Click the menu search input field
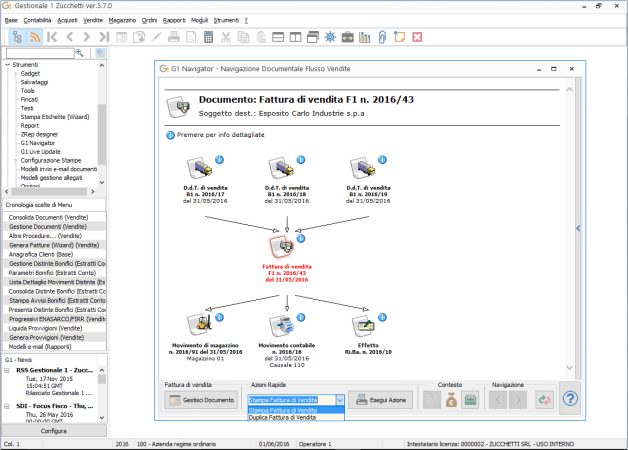The width and height of the screenshot is (628, 450). pyautogui.click(x=40, y=53)
